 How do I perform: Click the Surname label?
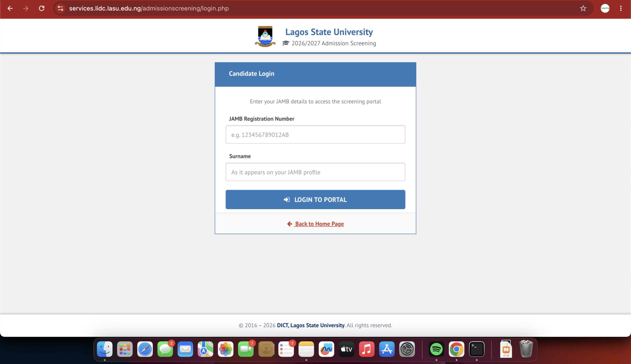click(x=240, y=156)
